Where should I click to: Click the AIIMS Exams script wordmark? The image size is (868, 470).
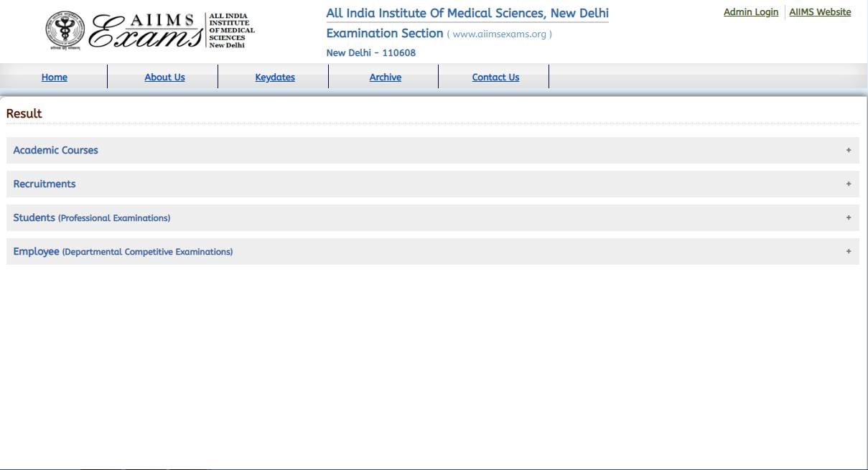click(x=147, y=32)
